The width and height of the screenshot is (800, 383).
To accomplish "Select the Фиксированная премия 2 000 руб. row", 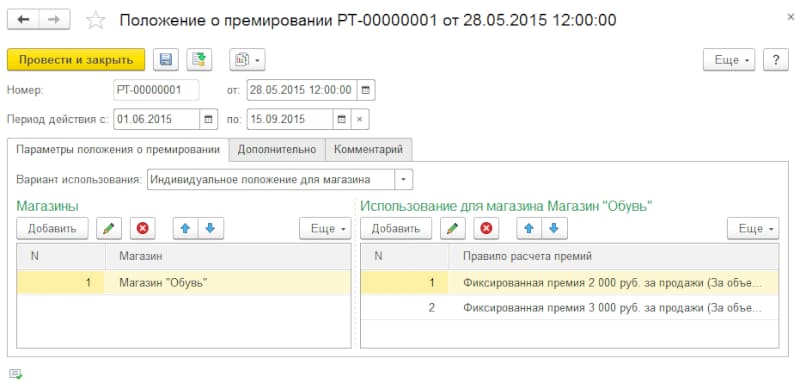I will point(570,283).
